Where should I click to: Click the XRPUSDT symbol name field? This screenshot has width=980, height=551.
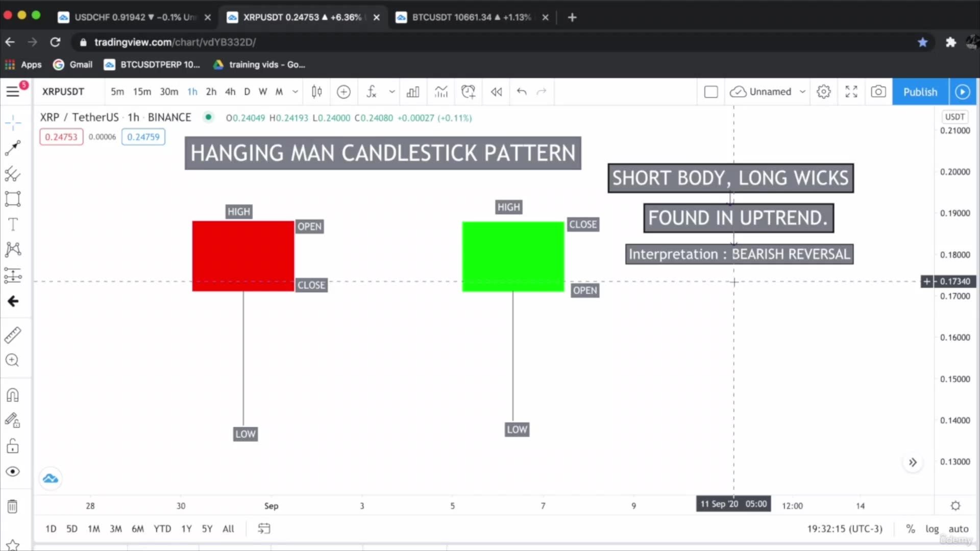pyautogui.click(x=62, y=92)
